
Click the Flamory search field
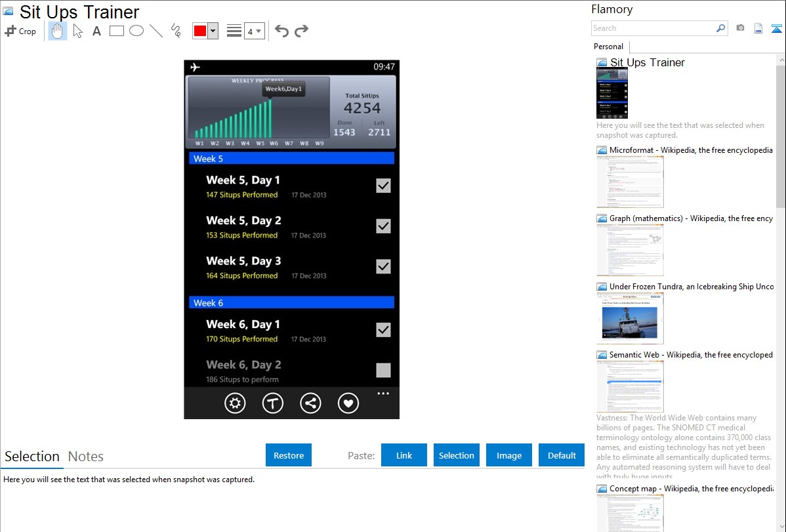click(653, 28)
